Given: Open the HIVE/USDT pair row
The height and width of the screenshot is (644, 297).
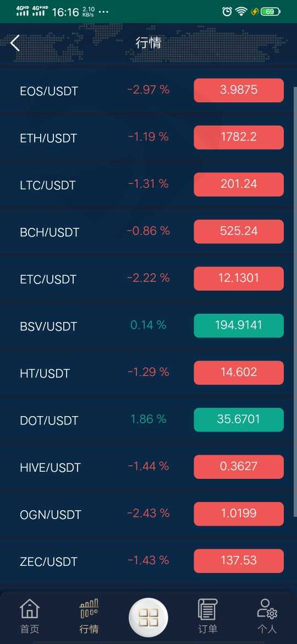Looking at the screenshot, I should 148,467.
